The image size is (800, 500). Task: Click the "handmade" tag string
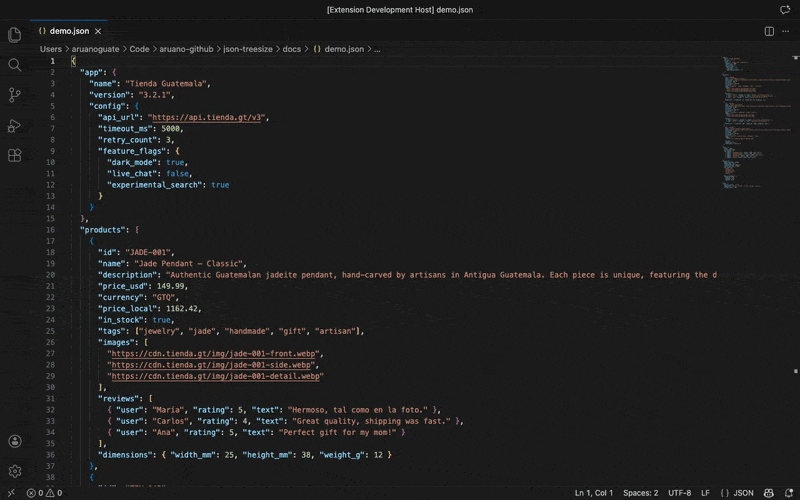pos(247,331)
